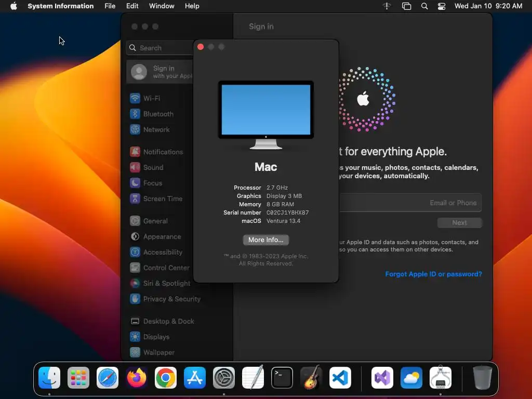The height and width of the screenshot is (399, 532).
Task: Open Spotlight search in menu bar
Action: [424, 6]
